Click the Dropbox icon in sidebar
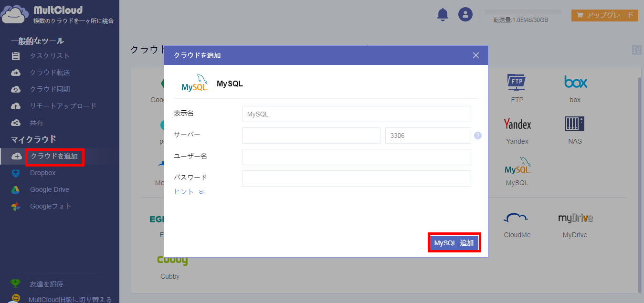 click(x=16, y=173)
